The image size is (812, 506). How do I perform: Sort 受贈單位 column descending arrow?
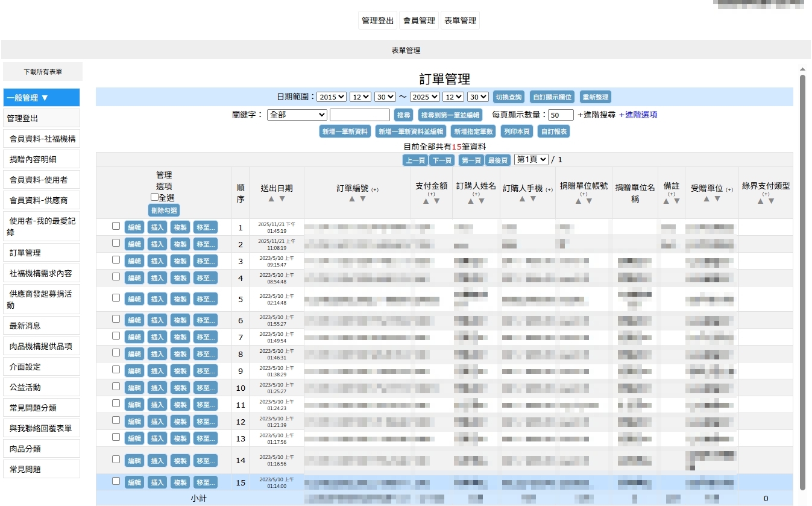(x=717, y=199)
